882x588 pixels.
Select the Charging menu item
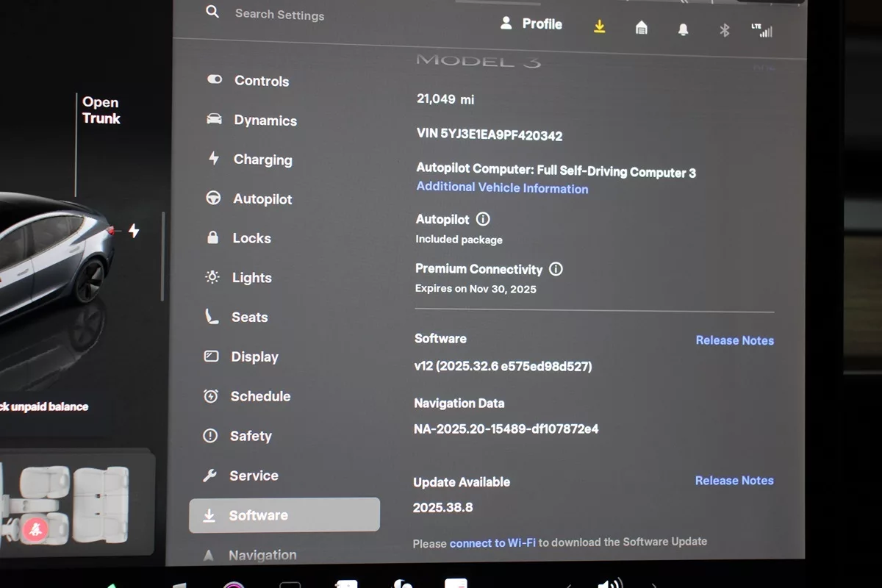pyautogui.click(x=262, y=159)
